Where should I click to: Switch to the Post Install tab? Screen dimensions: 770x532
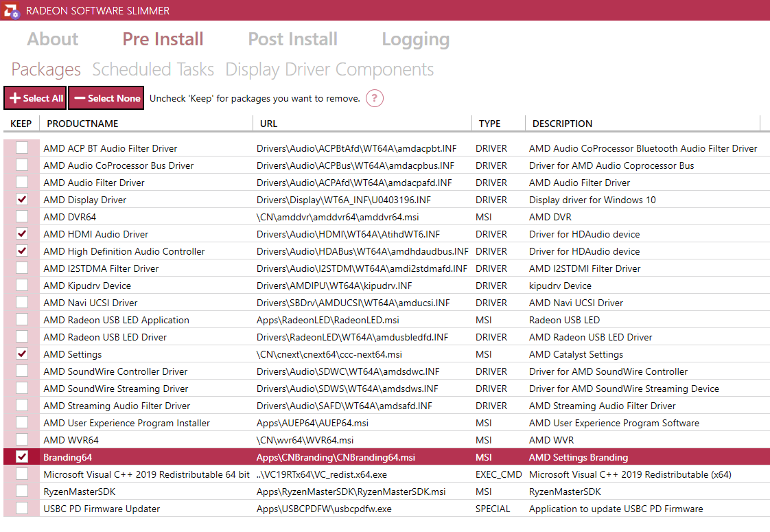[x=292, y=39]
